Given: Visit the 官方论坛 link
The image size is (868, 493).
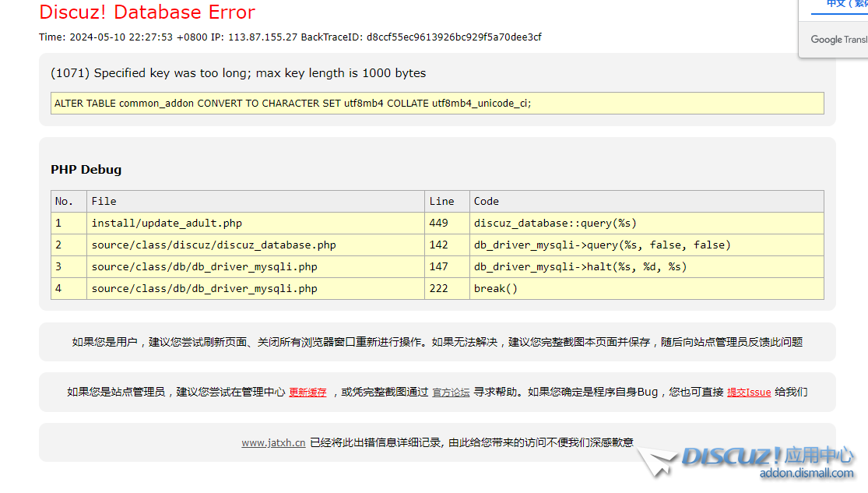Looking at the screenshot, I should (451, 393).
